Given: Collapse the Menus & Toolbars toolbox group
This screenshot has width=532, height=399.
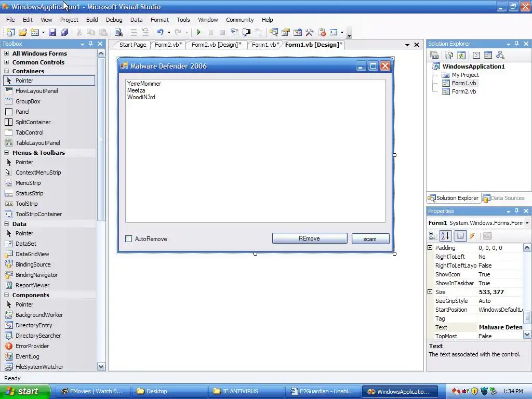Looking at the screenshot, I should pos(6,153).
